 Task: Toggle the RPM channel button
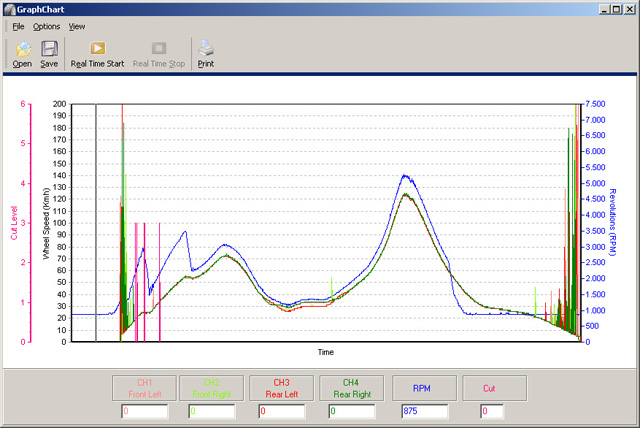(424, 388)
